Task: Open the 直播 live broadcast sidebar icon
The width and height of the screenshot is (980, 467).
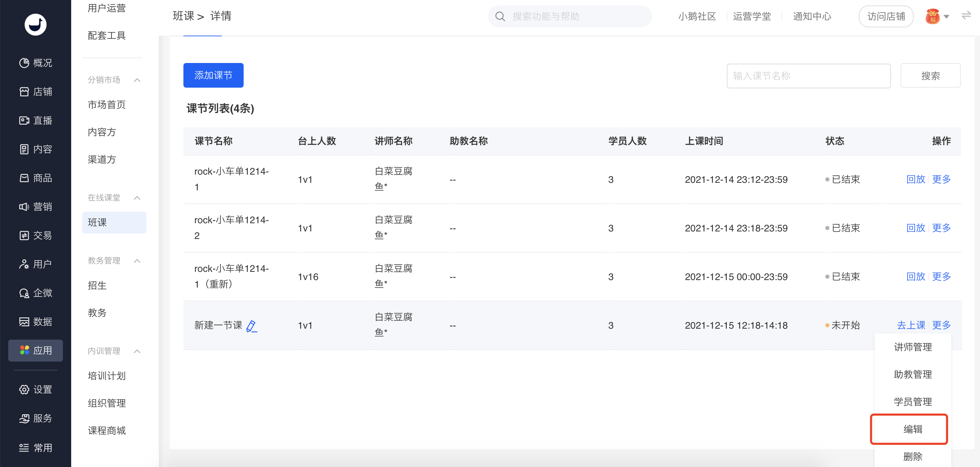Action: tap(24, 120)
